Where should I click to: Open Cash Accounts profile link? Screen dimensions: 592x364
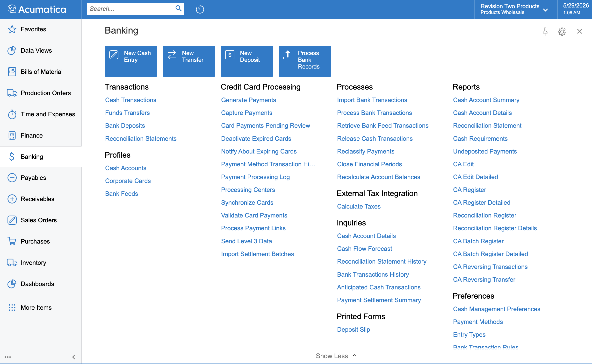[x=126, y=168]
